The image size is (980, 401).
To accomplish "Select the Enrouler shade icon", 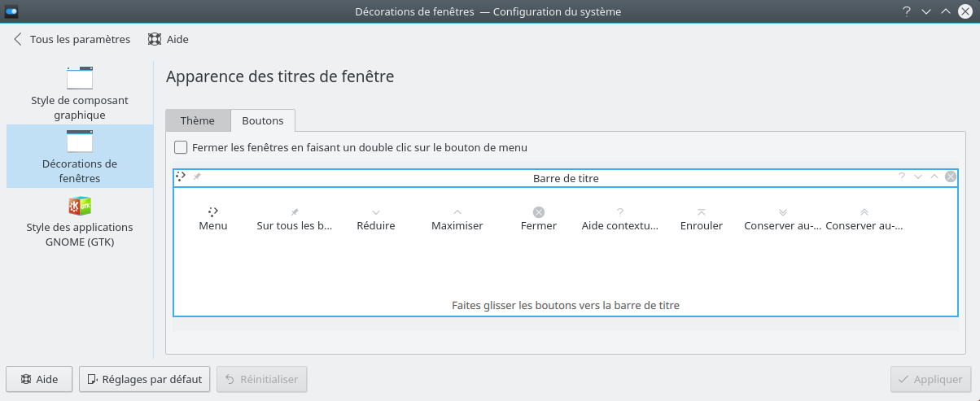I will [x=702, y=211].
